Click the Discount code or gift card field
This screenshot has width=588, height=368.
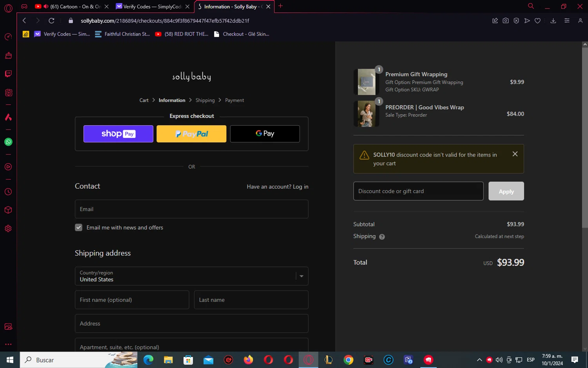point(418,191)
